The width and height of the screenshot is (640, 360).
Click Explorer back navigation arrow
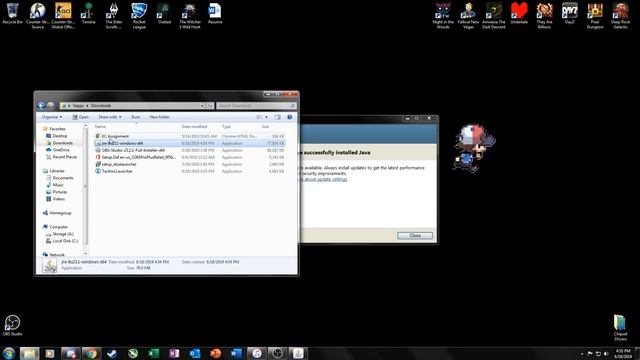tap(41, 106)
